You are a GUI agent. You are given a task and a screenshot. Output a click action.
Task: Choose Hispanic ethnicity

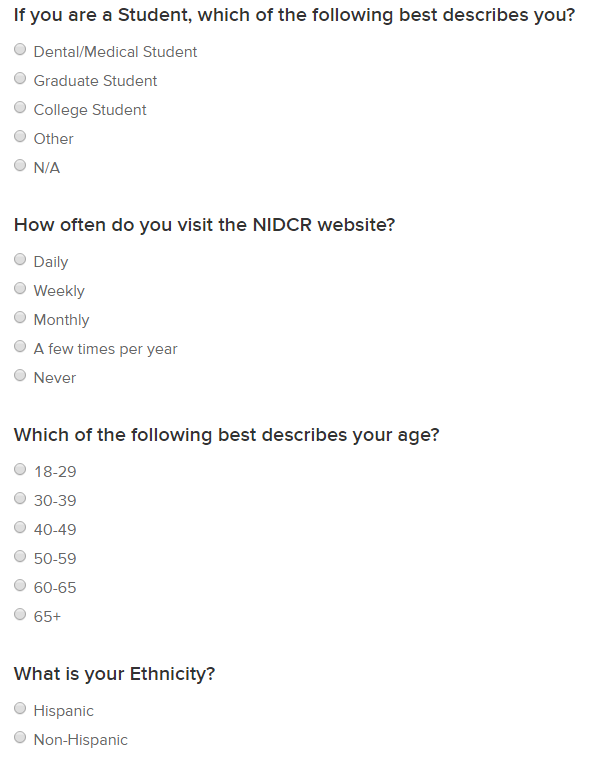(20, 709)
